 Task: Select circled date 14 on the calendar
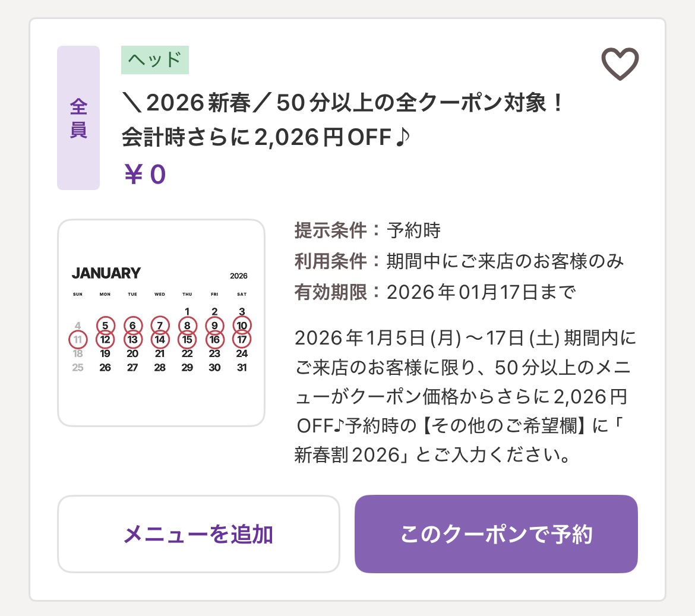[x=160, y=340]
